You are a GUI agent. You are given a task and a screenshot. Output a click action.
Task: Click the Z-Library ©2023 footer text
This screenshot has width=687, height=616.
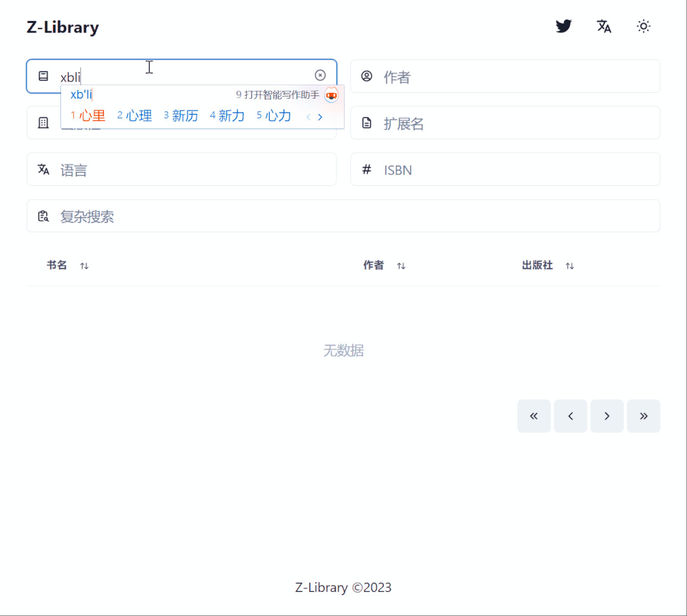point(343,587)
